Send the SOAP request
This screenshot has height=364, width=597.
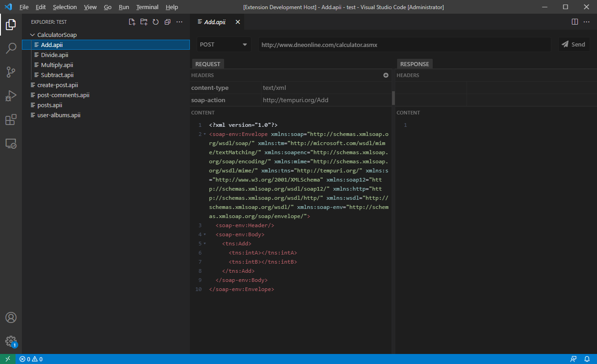[574, 44]
